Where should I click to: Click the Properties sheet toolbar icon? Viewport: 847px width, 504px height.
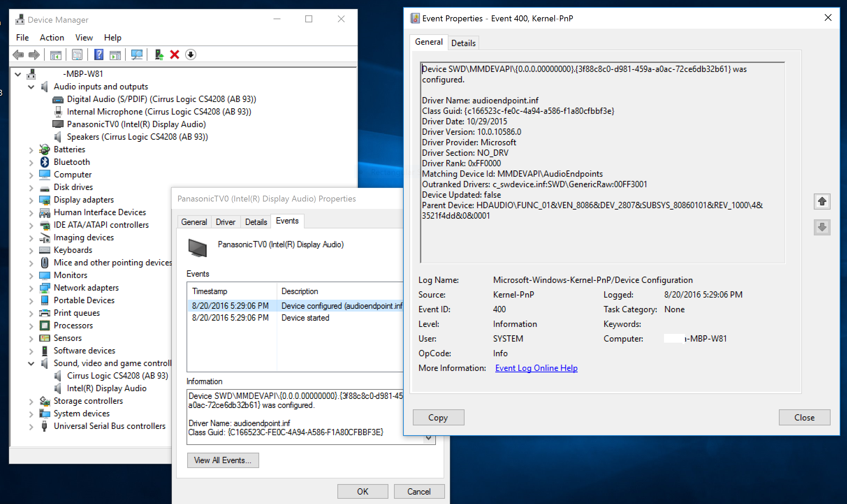[x=77, y=55]
